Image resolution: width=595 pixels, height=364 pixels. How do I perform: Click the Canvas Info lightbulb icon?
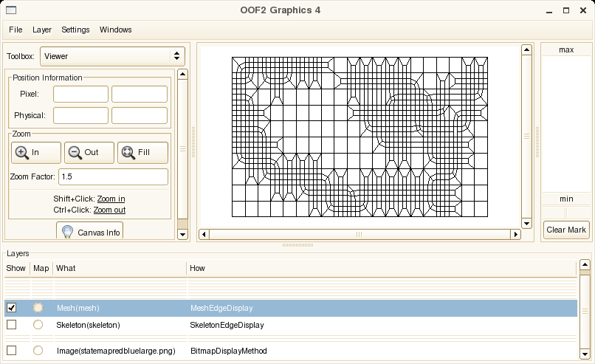67,232
